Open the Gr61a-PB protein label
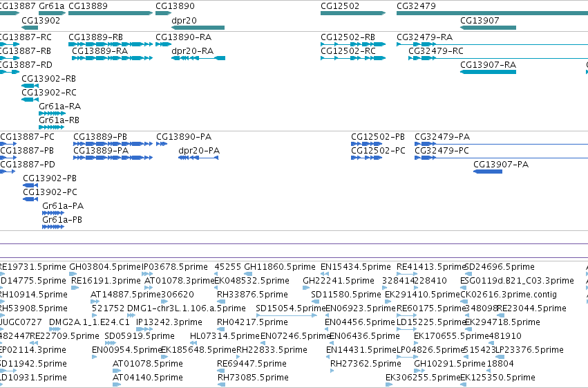 point(62,220)
